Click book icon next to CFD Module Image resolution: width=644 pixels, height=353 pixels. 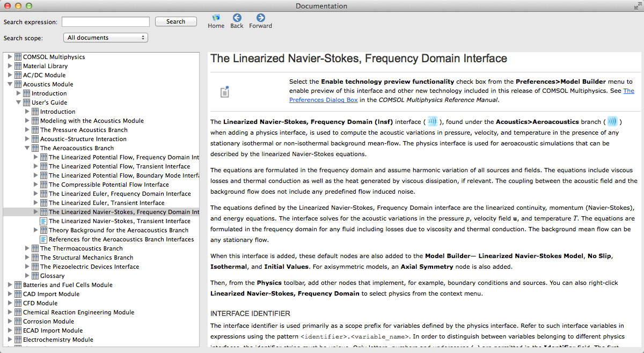click(18, 303)
